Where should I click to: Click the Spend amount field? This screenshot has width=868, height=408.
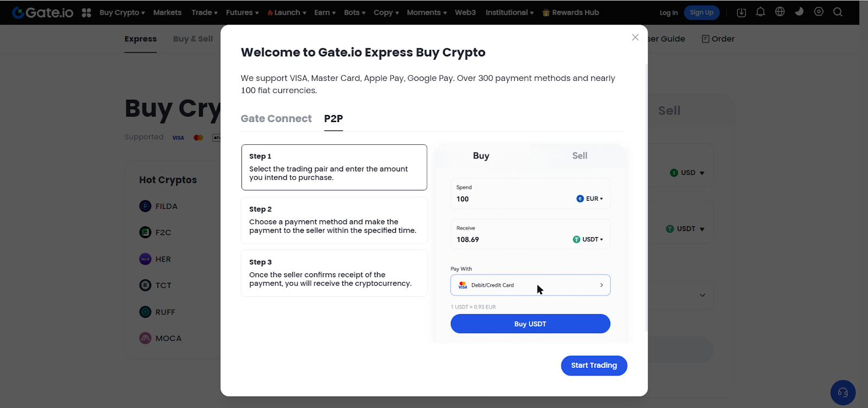tap(531, 194)
